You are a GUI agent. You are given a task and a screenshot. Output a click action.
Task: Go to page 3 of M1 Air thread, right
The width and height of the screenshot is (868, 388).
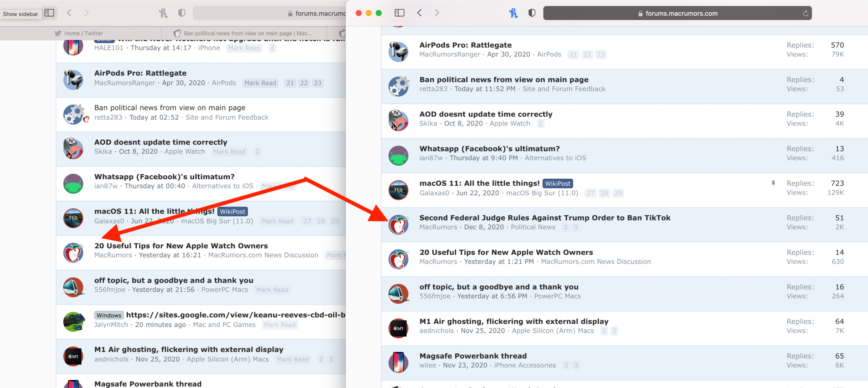pyautogui.click(x=614, y=331)
